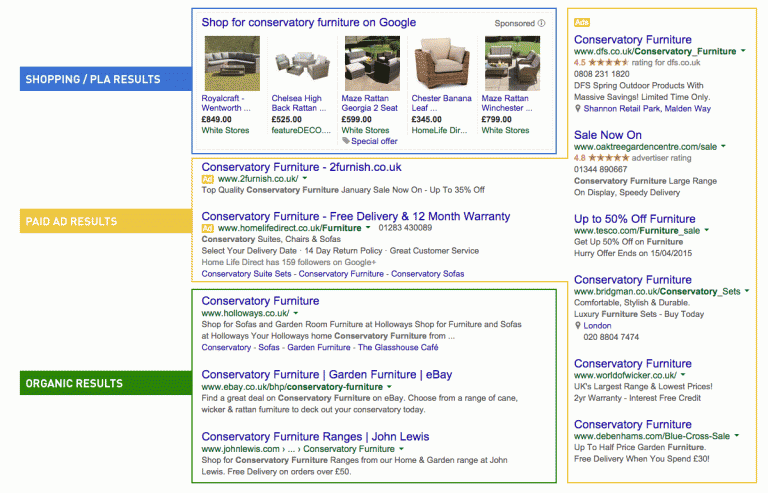The width and height of the screenshot is (768, 493).
Task: Click the Special offer tag icon
Action: (346, 141)
